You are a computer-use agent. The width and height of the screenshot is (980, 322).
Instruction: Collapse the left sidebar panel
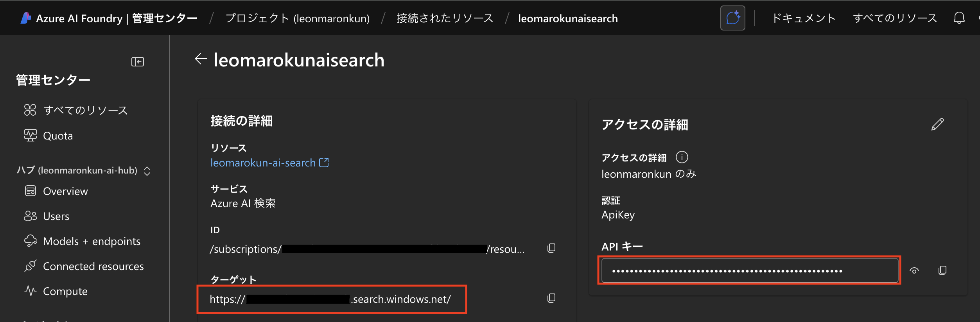(x=138, y=62)
